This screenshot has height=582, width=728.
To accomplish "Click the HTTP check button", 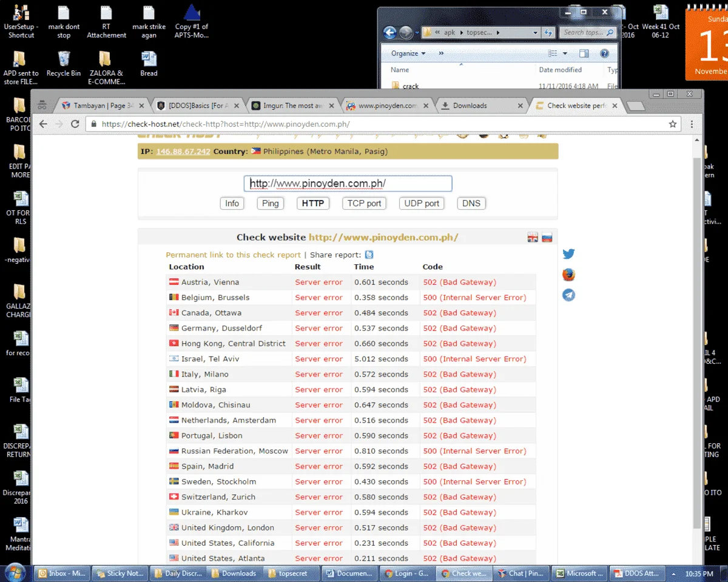I will click(x=313, y=204).
